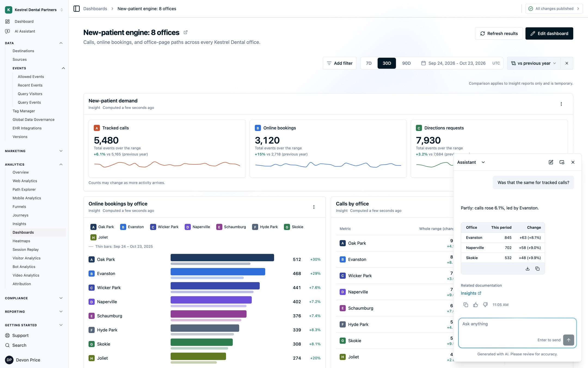Open the Insights documentation link
588x368 pixels.
coord(471,293)
